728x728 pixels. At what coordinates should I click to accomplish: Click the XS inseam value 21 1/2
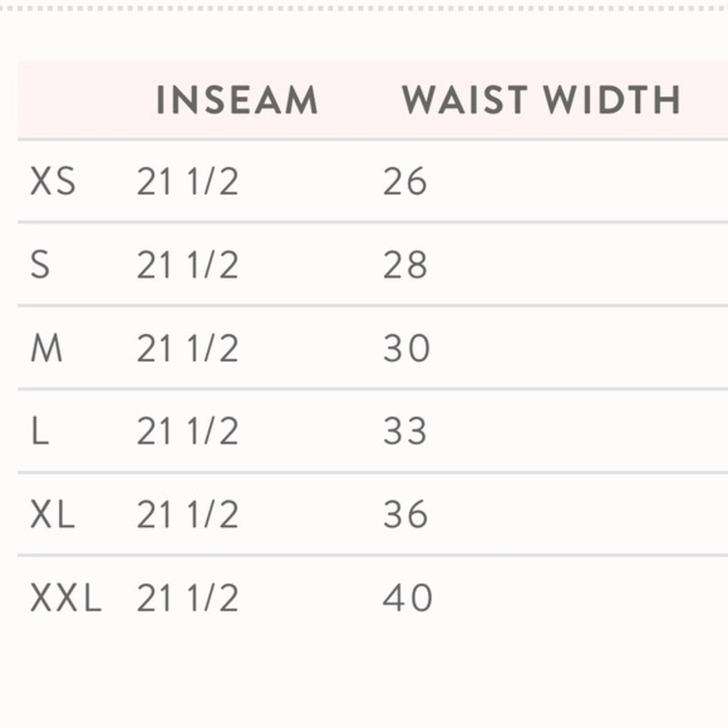(x=188, y=181)
